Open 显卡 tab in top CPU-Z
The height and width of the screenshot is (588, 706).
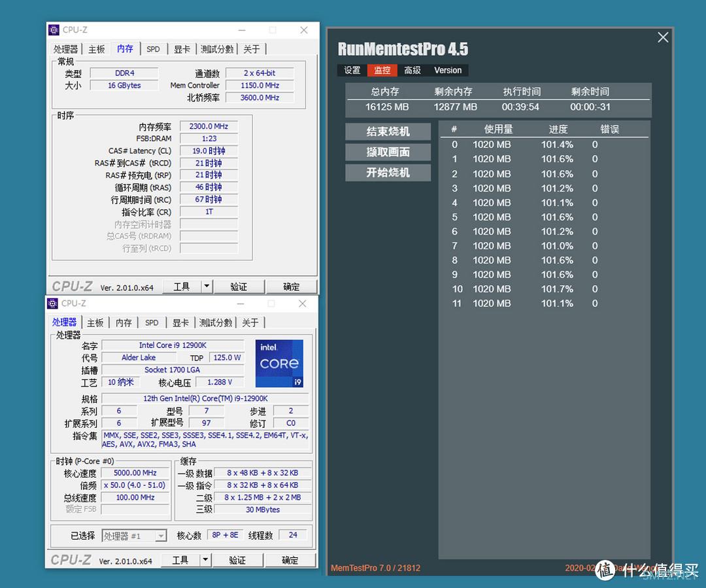click(182, 49)
